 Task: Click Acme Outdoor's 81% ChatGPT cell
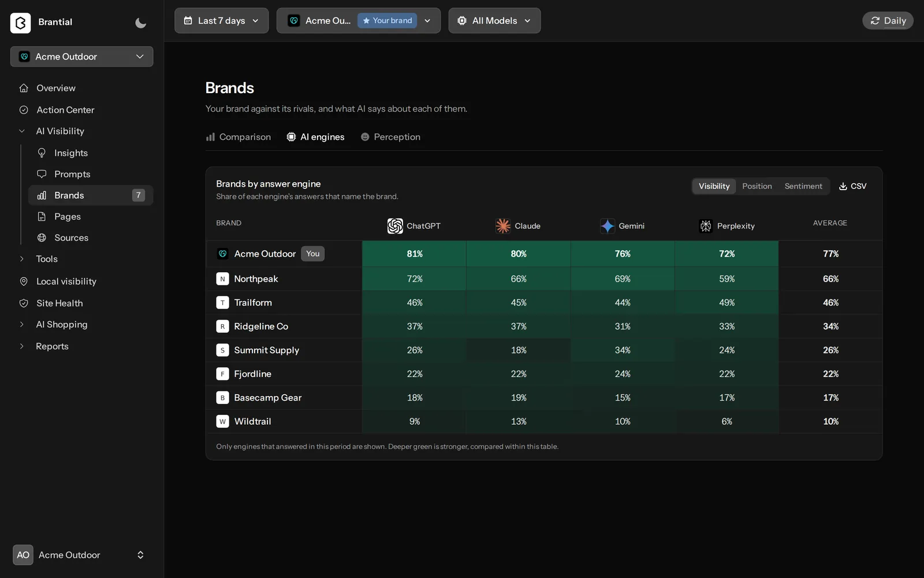tap(415, 254)
